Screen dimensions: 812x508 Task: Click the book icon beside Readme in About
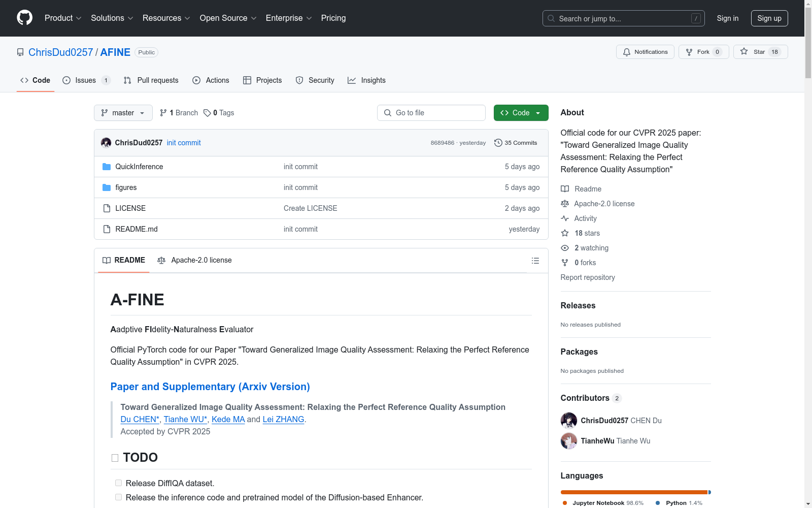tap(565, 189)
